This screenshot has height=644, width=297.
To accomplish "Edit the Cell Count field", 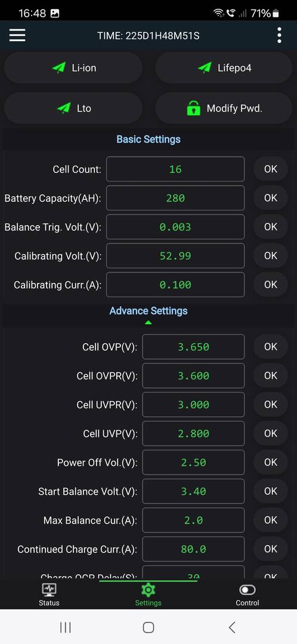I will tap(175, 170).
